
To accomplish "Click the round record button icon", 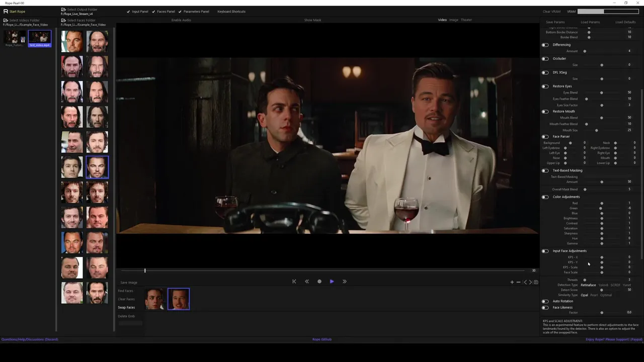I will click(319, 282).
